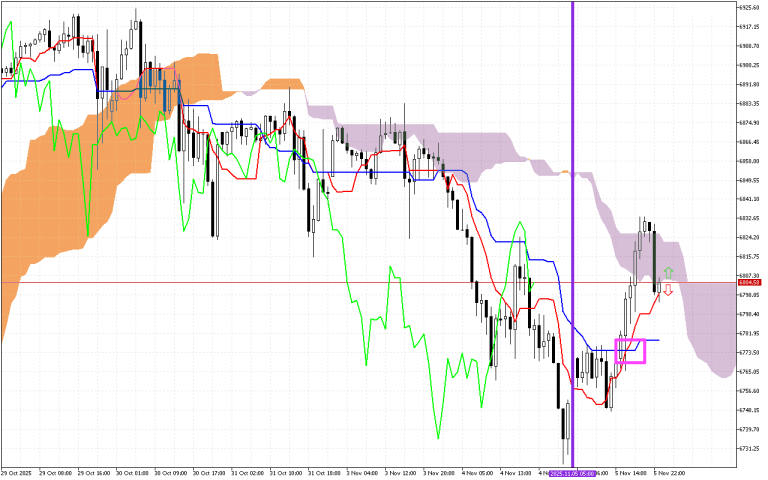Click the 6866.45 price axis label
This screenshot has width=768, height=480.
750,142
